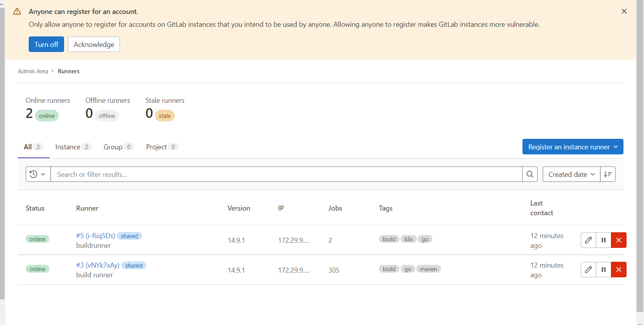Open the Admin Area breadcrumb link
The width and height of the screenshot is (644, 325).
[x=33, y=71]
